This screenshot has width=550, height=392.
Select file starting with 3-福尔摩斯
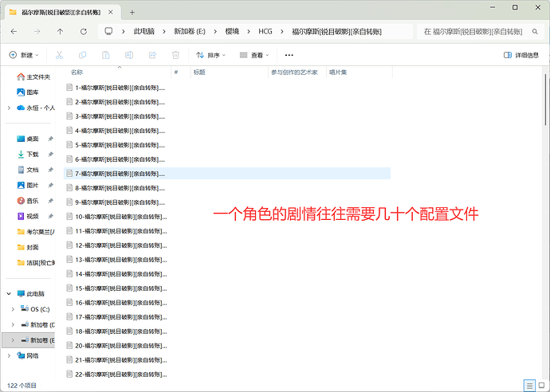point(116,116)
